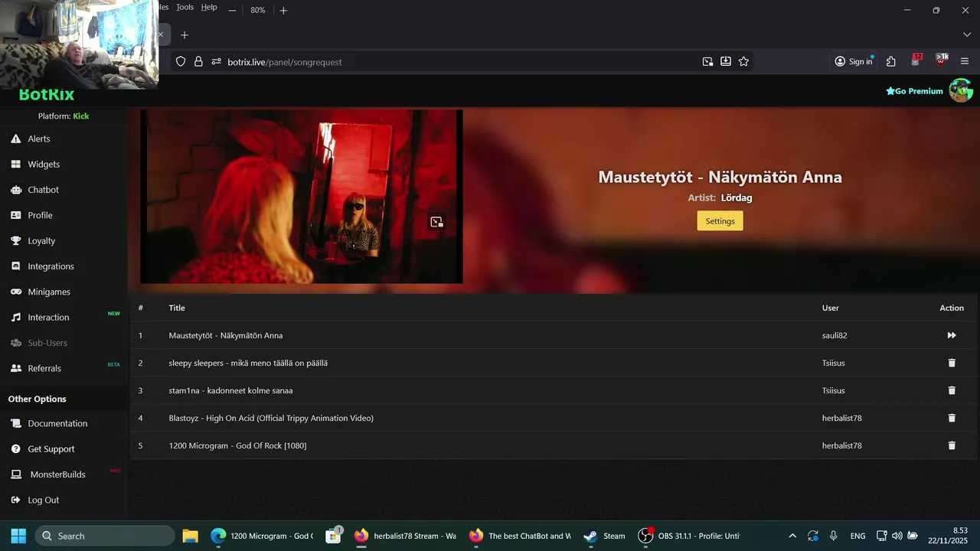The height and width of the screenshot is (551, 980).
Task: Go to Chatbot section
Action: pos(43,190)
